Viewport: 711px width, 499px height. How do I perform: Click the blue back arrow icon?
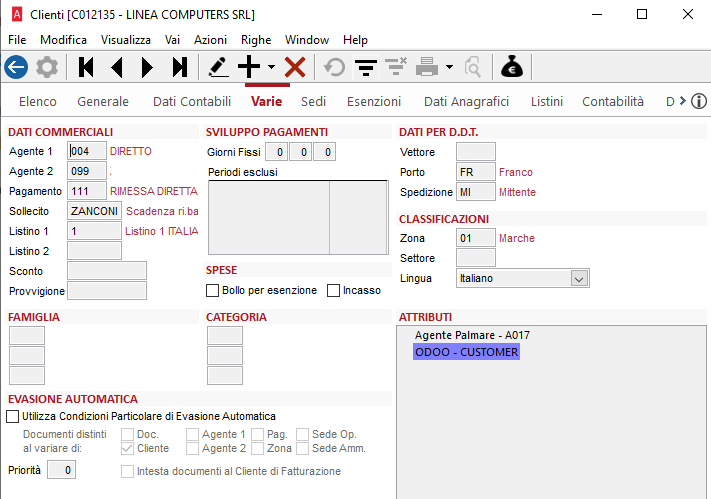(15, 67)
